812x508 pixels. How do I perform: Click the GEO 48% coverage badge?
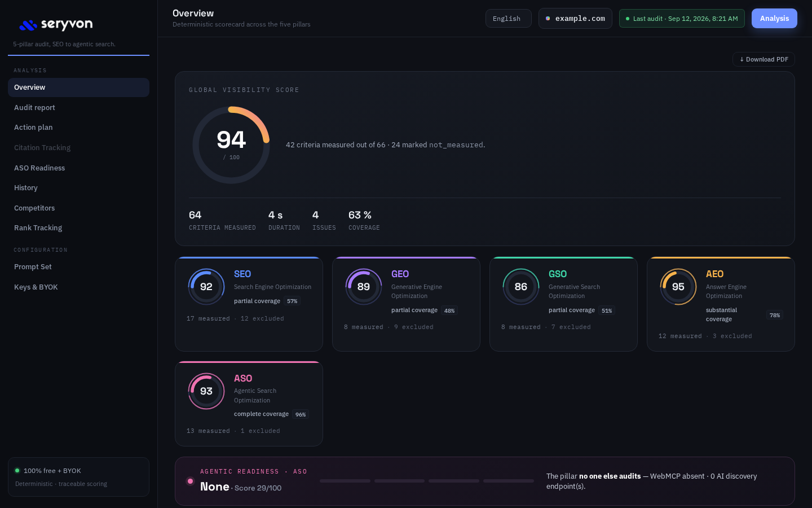pyautogui.click(x=449, y=310)
